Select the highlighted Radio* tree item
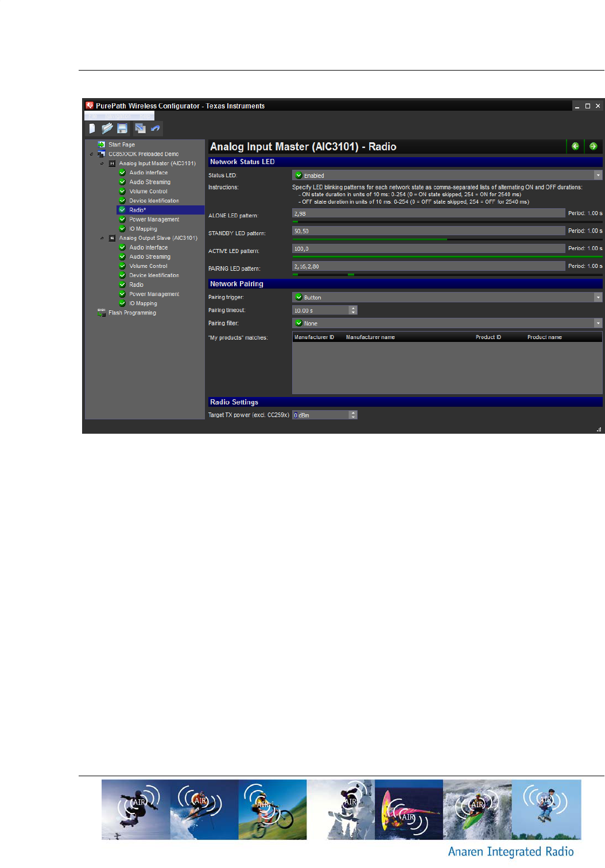Screen dimensions: 605x868 (x=160, y=210)
